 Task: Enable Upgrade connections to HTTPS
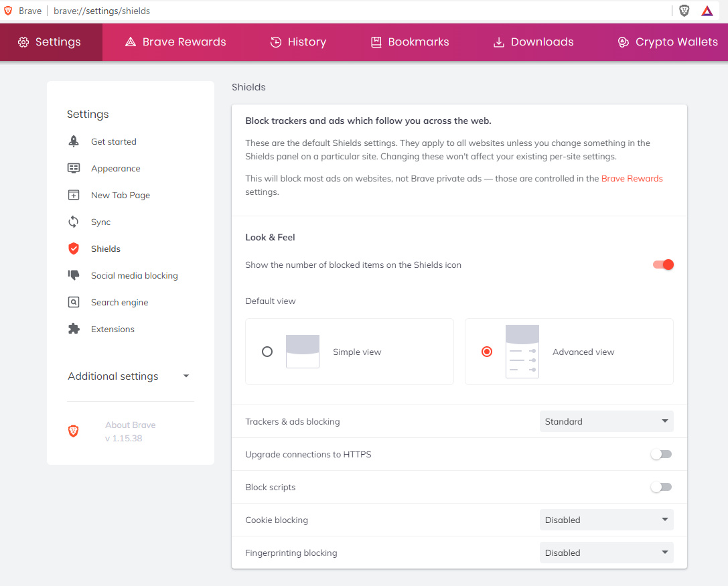661,454
